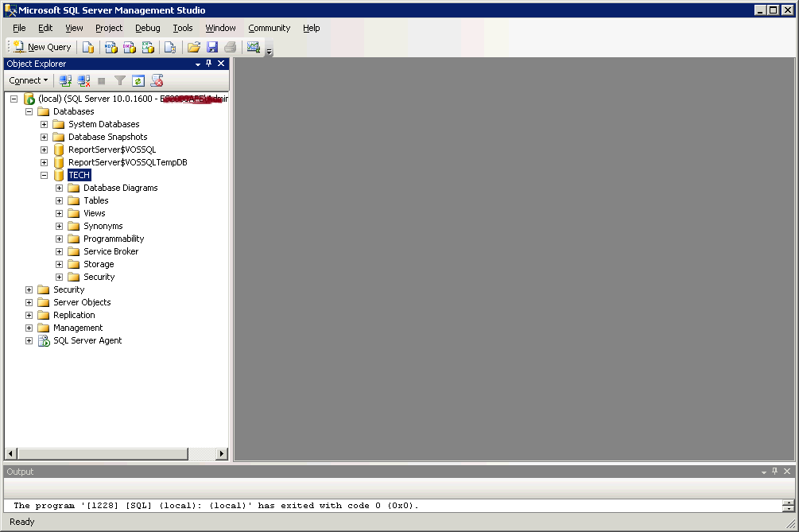Viewport: 799px width, 532px height.
Task: Open Analysis Services XMLA Query
Action: point(148,48)
